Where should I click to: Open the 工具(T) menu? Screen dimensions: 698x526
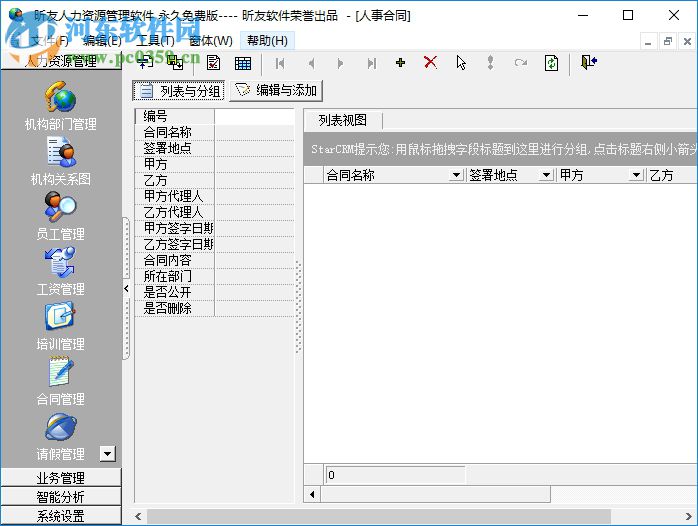coord(155,41)
